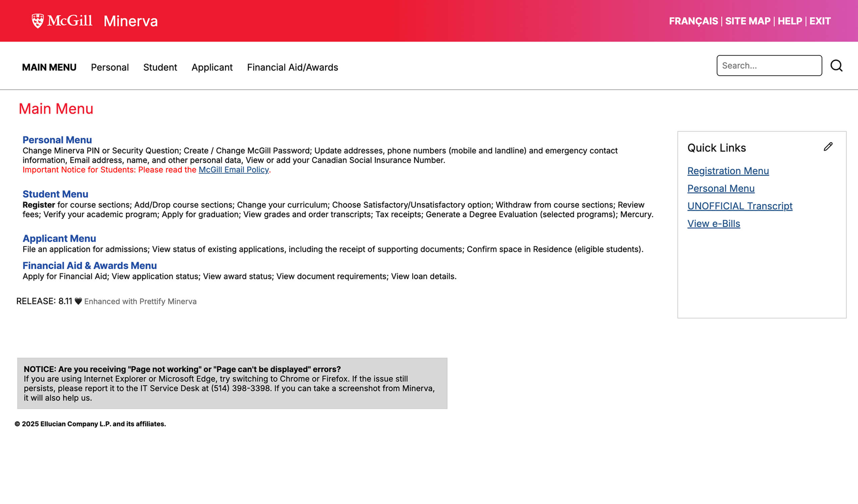Screen dimensions: 858x504
Task: Click the RELEASE: 8.11 text
Action: 44,301
